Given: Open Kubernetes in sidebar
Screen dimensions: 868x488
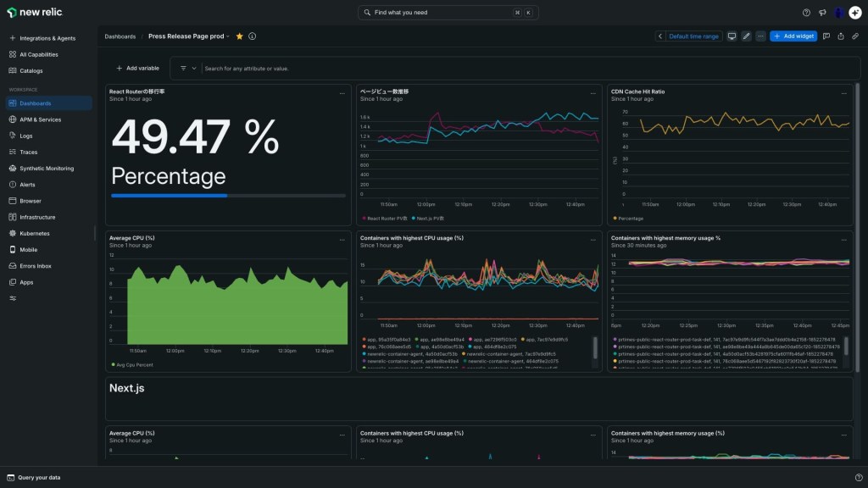Looking at the screenshot, I should pyautogui.click(x=48, y=234).
